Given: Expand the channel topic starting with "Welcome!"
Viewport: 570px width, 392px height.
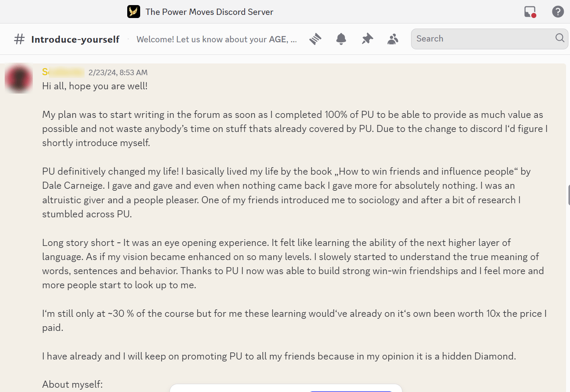Looking at the screenshot, I should (216, 39).
